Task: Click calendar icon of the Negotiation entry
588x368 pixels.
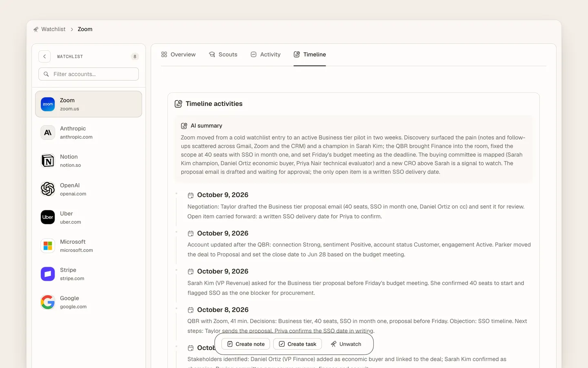Action: (191, 195)
